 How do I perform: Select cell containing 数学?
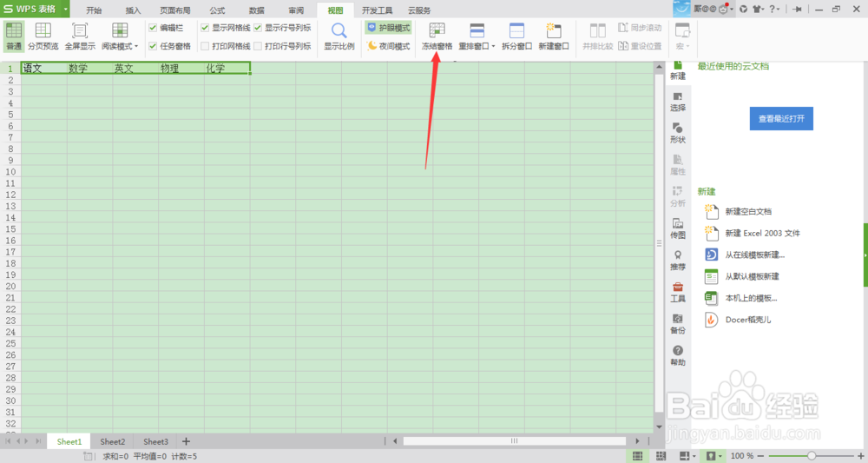click(89, 68)
